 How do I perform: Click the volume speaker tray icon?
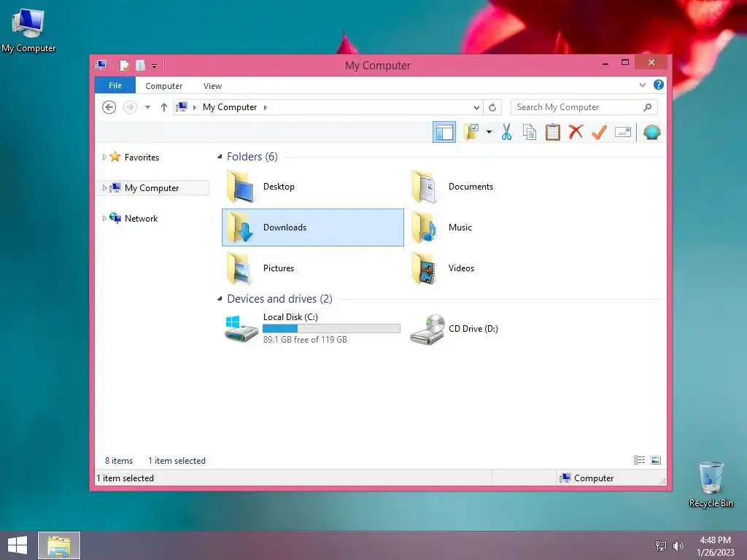coord(678,545)
